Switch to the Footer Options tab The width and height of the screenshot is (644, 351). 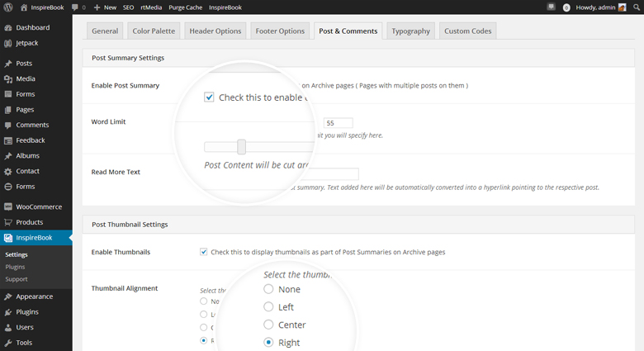280,31
